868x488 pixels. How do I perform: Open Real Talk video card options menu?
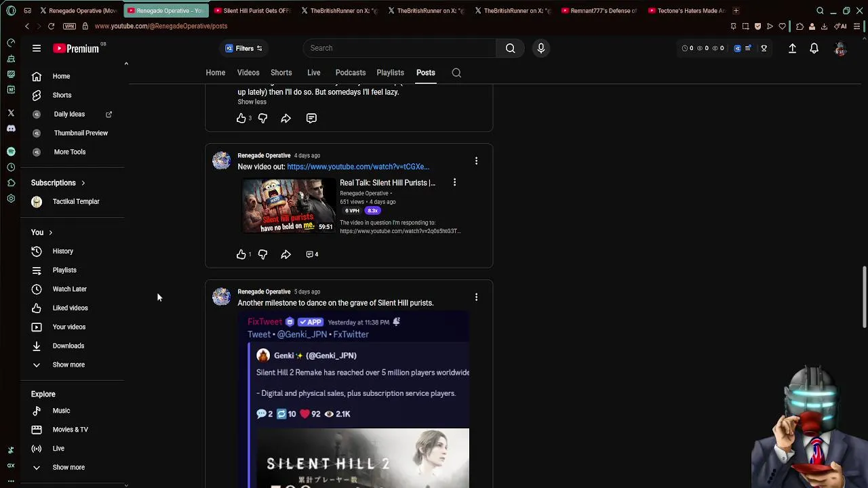(x=454, y=182)
